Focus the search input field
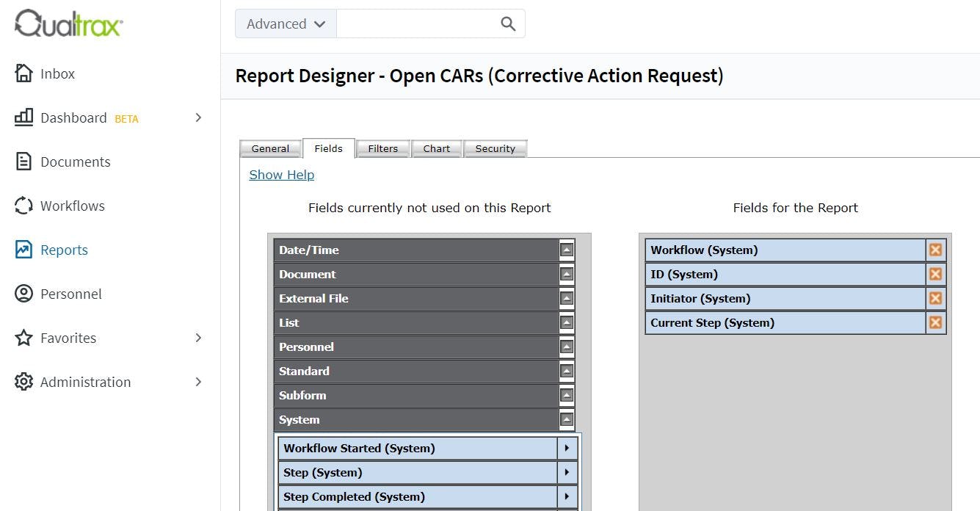 416,23
